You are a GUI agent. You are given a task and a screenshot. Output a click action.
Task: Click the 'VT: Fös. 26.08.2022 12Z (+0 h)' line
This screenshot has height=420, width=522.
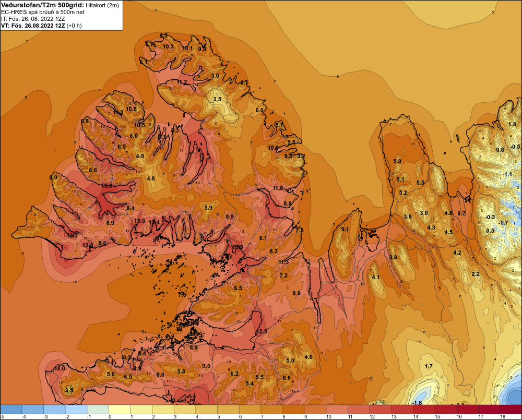pyautogui.click(x=41, y=26)
